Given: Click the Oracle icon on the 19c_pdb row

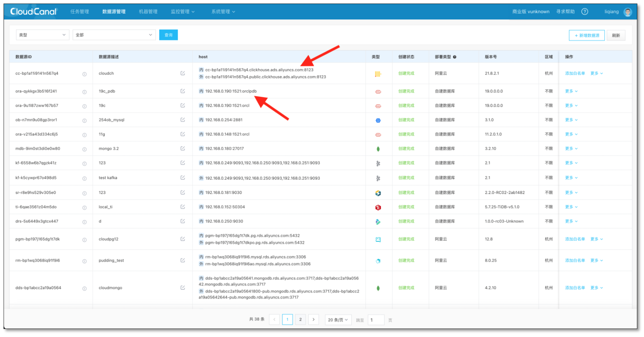Looking at the screenshot, I should [379, 91].
